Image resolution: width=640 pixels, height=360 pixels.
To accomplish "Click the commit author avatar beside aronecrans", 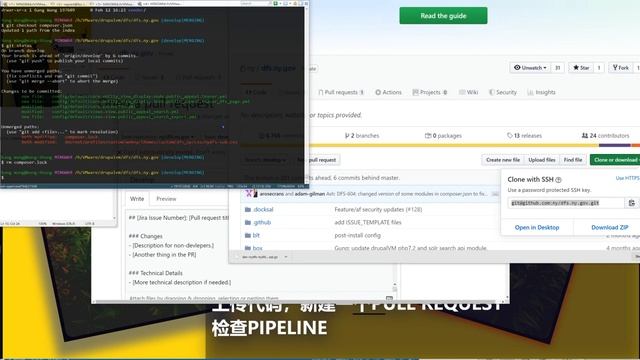I will coord(250,194).
